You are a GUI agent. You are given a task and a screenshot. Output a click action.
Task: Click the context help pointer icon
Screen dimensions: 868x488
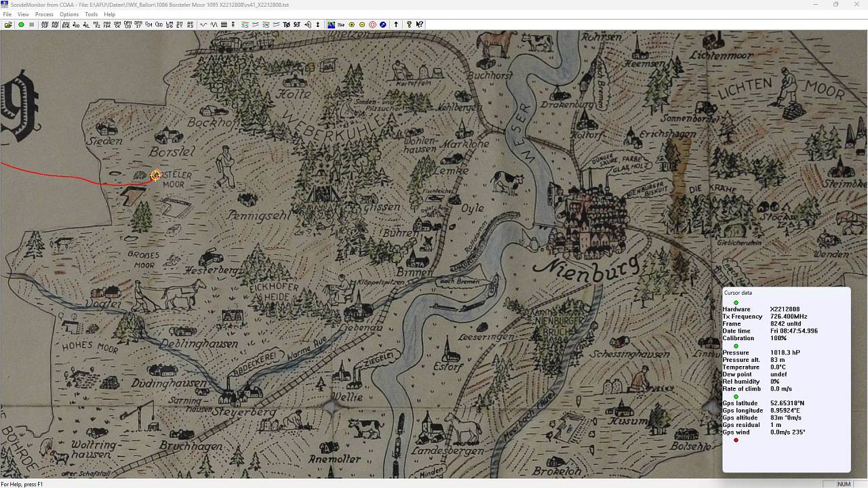pyautogui.click(x=420, y=24)
